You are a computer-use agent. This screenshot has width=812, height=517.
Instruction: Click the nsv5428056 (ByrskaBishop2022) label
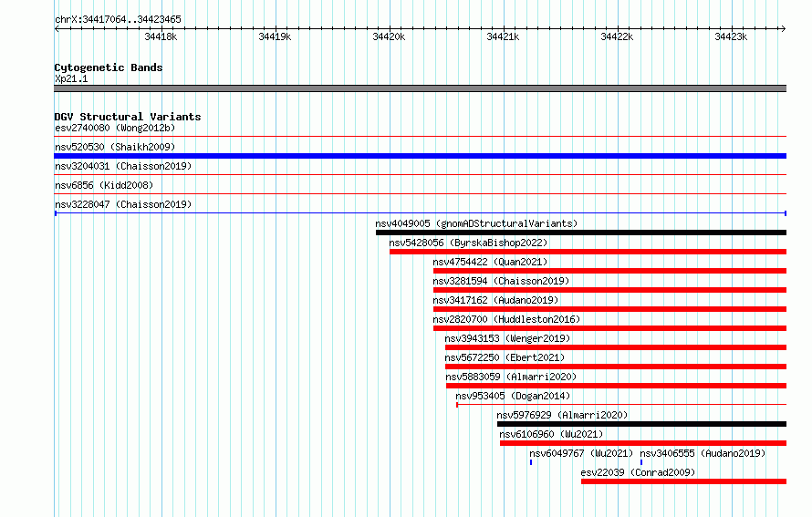(468, 243)
